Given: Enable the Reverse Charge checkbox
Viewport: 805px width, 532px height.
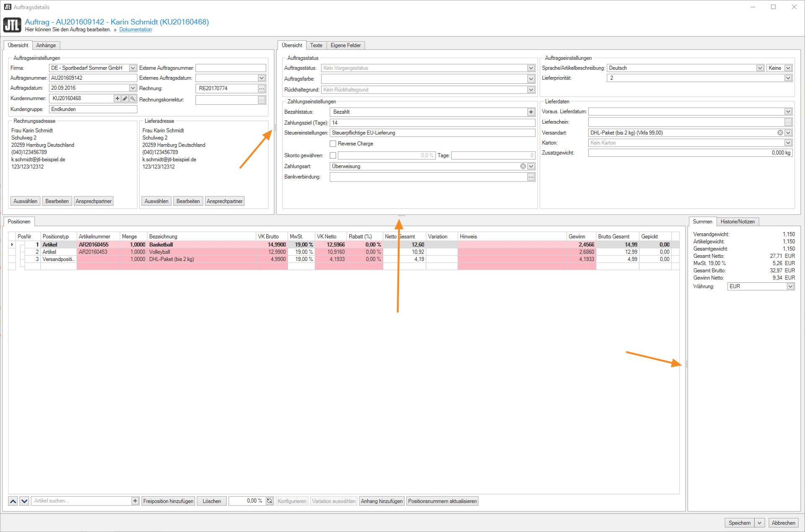Looking at the screenshot, I should tap(333, 144).
